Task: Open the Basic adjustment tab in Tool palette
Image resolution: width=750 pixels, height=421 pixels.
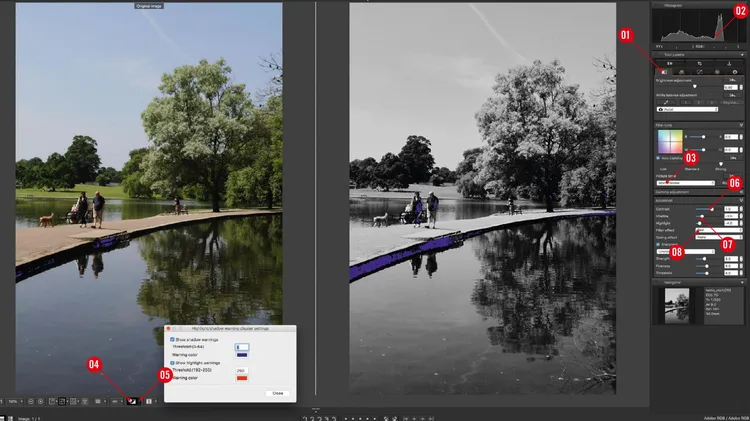Action: [x=664, y=72]
